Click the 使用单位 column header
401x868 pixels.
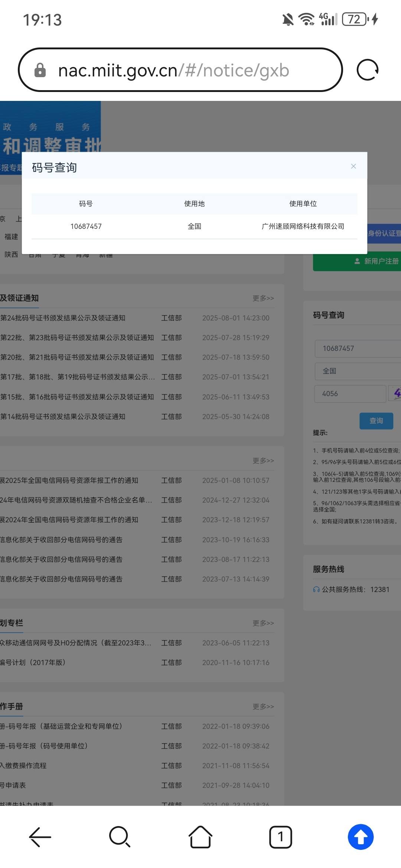(x=303, y=204)
